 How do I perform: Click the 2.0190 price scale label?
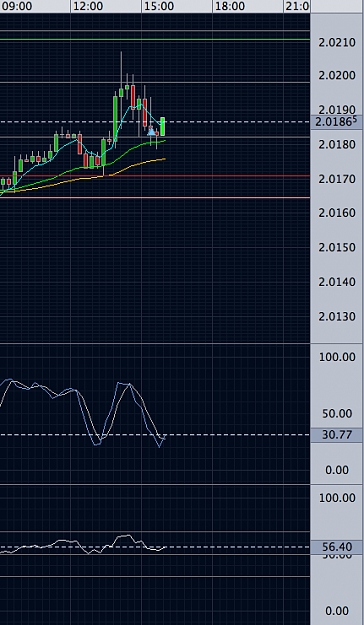337,110
